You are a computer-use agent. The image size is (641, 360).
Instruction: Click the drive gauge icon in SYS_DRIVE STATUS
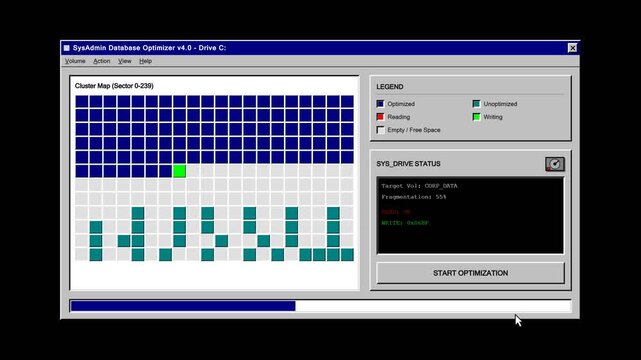(555, 164)
